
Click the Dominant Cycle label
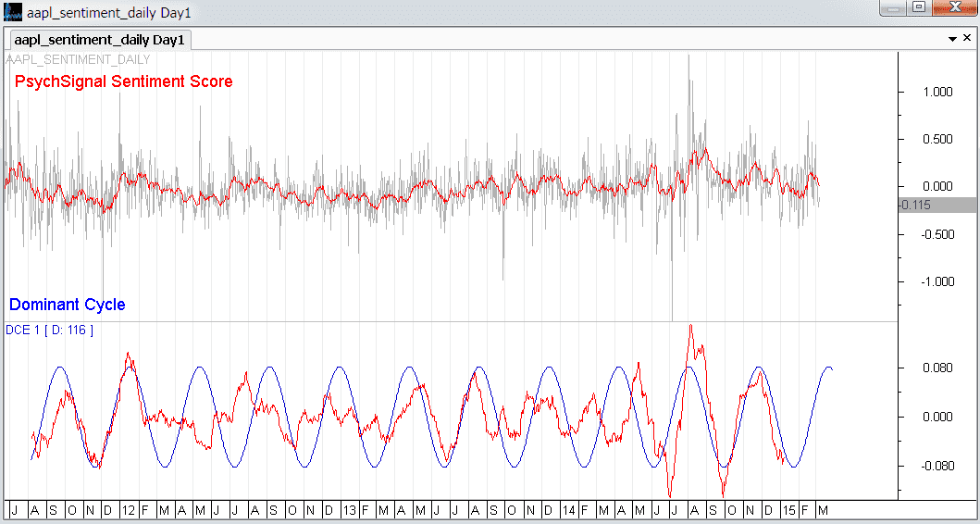click(67, 305)
